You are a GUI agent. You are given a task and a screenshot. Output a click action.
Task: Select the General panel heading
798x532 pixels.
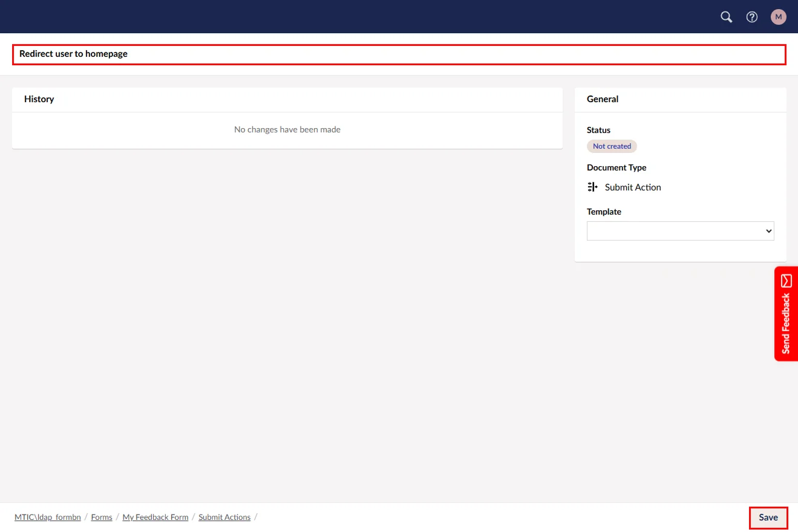(603, 99)
